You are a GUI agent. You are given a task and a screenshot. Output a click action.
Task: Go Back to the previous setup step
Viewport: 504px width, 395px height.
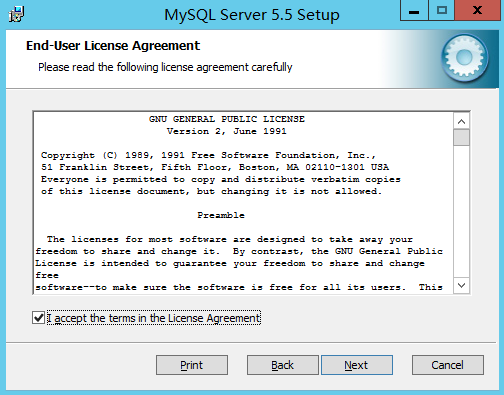(x=283, y=365)
